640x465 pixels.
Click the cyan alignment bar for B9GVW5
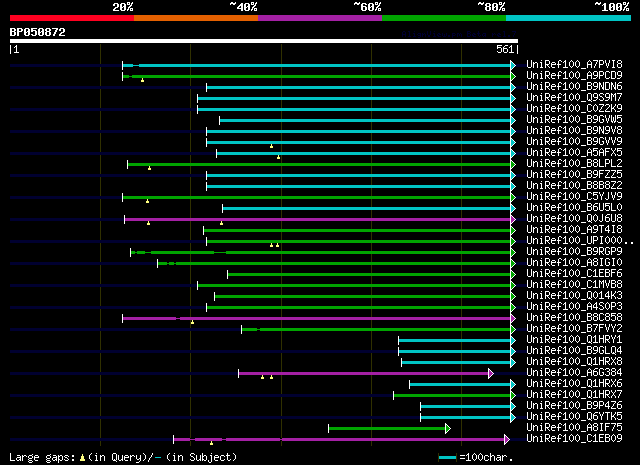coord(365,120)
